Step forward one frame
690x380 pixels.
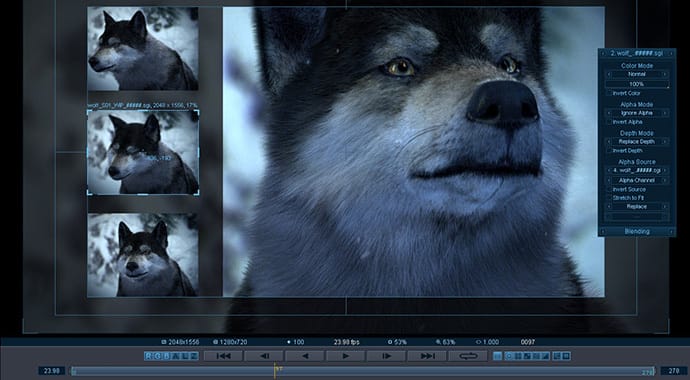pyautogui.click(x=386, y=356)
